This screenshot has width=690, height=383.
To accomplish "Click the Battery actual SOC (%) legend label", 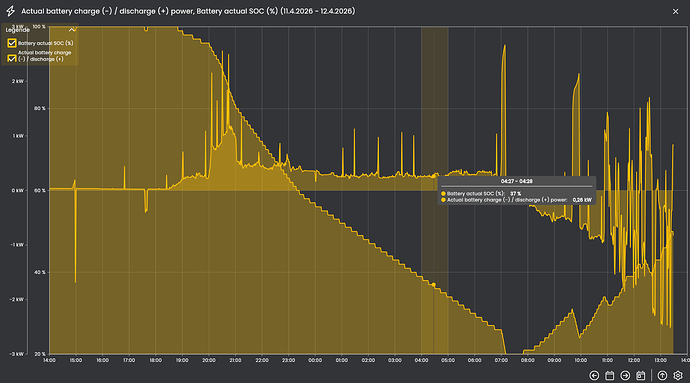I will [46, 43].
